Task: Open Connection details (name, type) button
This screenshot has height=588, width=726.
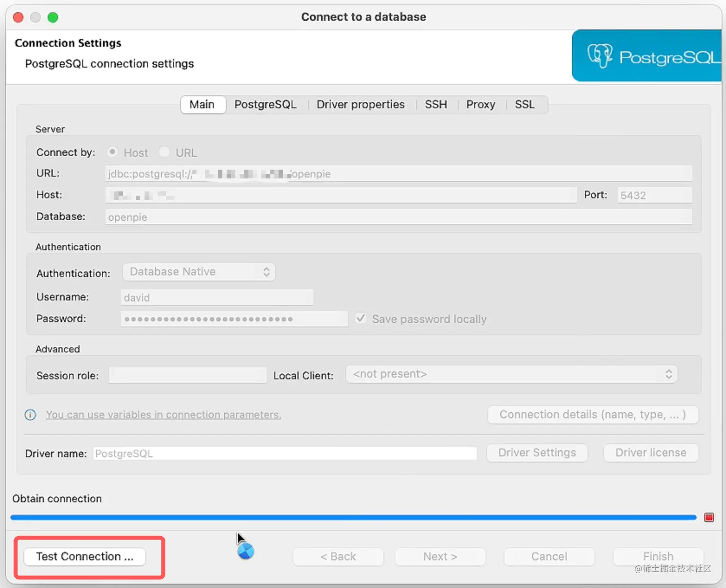Action: 593,415
